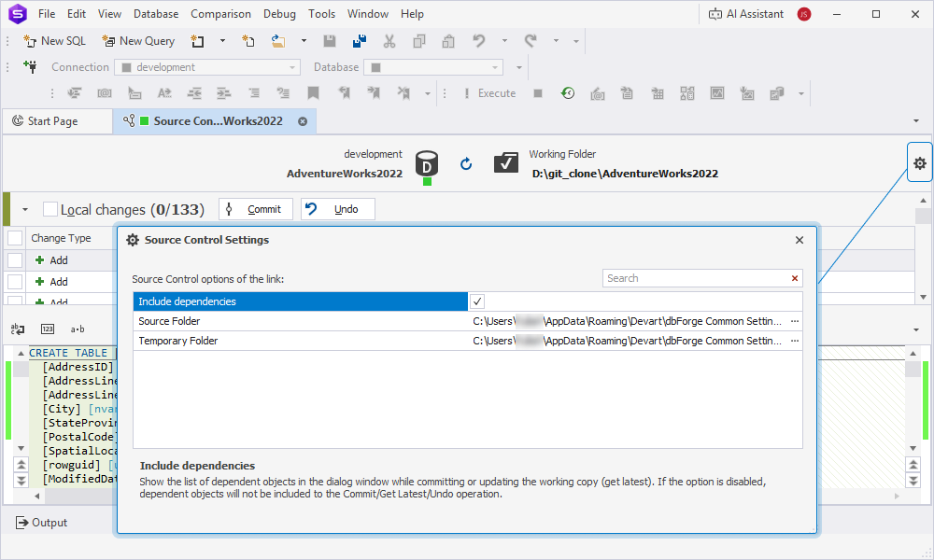Image resolution: width=934 pixels, height=560 pixels.
Task: Open the Tools menu
Action: pos(321,14)
